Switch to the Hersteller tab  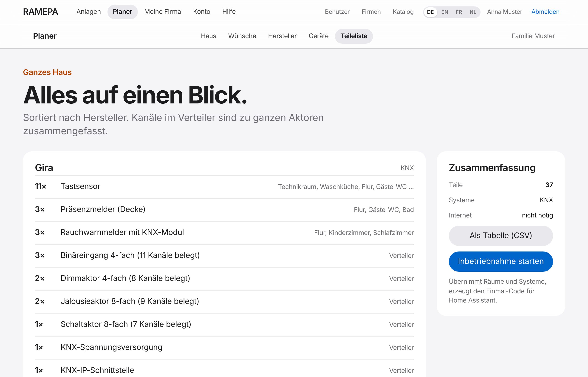pyautogui.click(x=282, y=36)
